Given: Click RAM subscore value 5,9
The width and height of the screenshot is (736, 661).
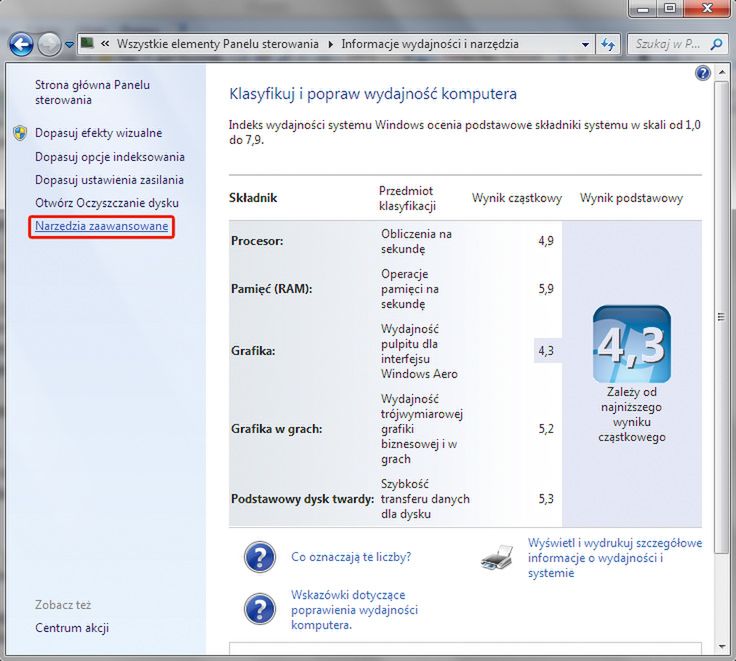Looking at the screenshot, I should [546, 289].
